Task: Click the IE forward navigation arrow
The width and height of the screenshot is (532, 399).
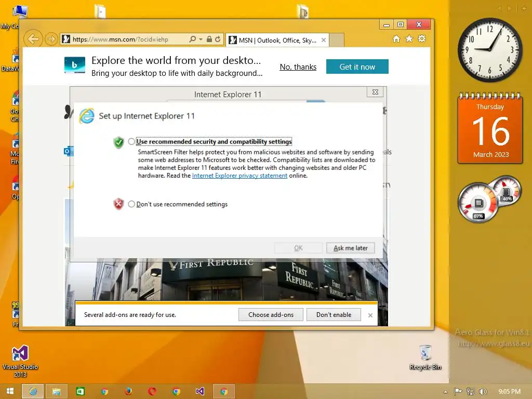Action: tap(51, 39)
